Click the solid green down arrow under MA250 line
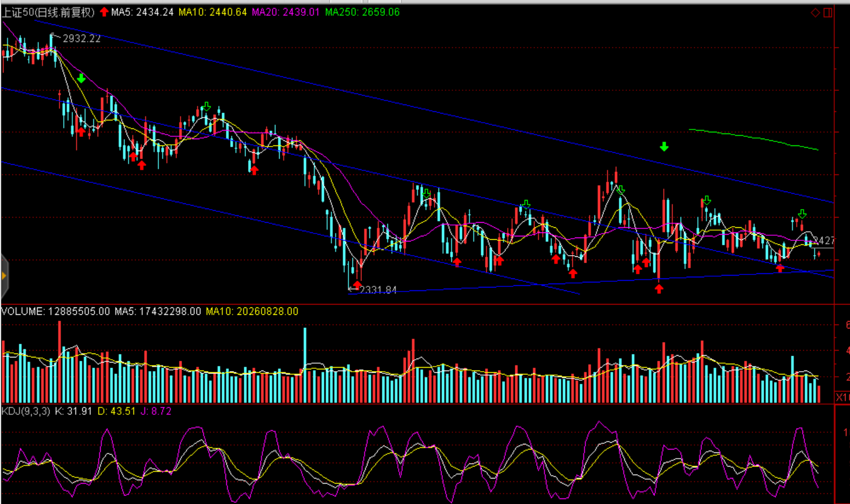850x504 pixels. pyautogui.click(x=664, y=147)
